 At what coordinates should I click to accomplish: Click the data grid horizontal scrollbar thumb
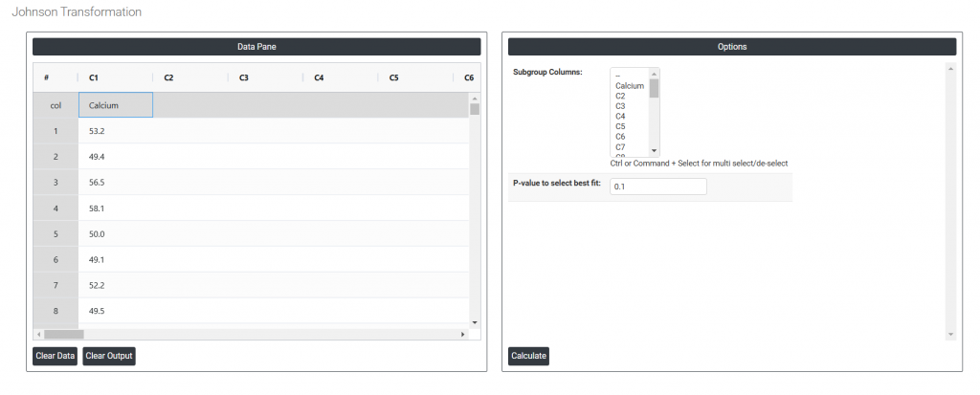pyautogui.click(x=63, y=334)
